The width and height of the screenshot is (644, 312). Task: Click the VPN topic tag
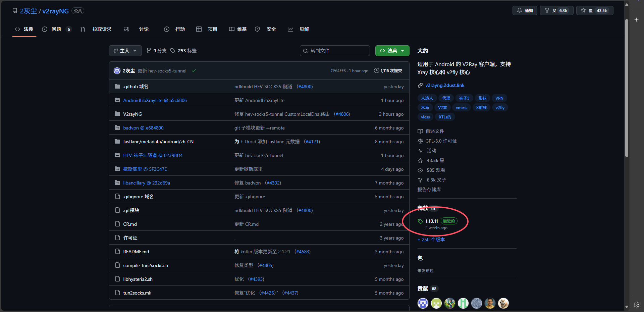(x=499, y=98)
